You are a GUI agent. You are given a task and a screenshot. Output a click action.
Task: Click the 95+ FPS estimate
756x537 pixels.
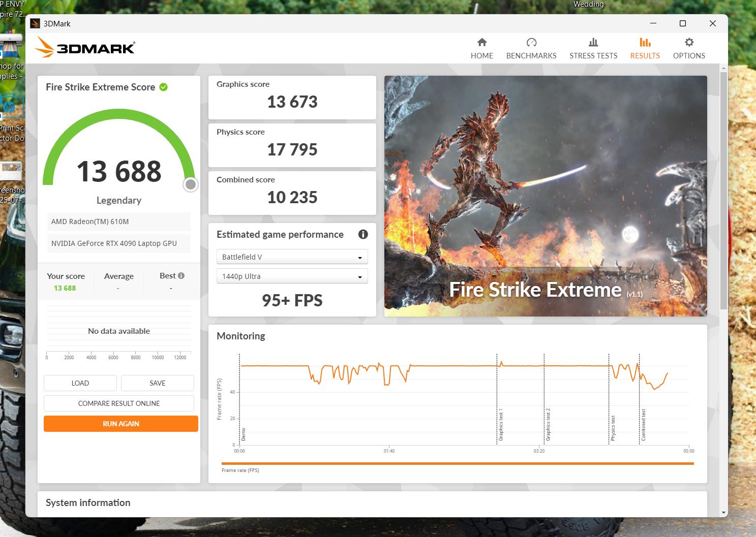(292, 300)
